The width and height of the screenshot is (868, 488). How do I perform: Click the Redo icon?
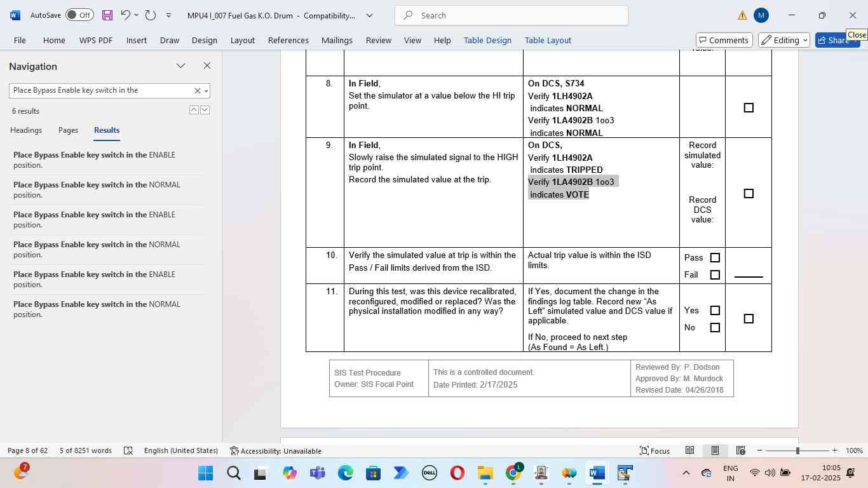pyautogui.click(x=151, y=15)
